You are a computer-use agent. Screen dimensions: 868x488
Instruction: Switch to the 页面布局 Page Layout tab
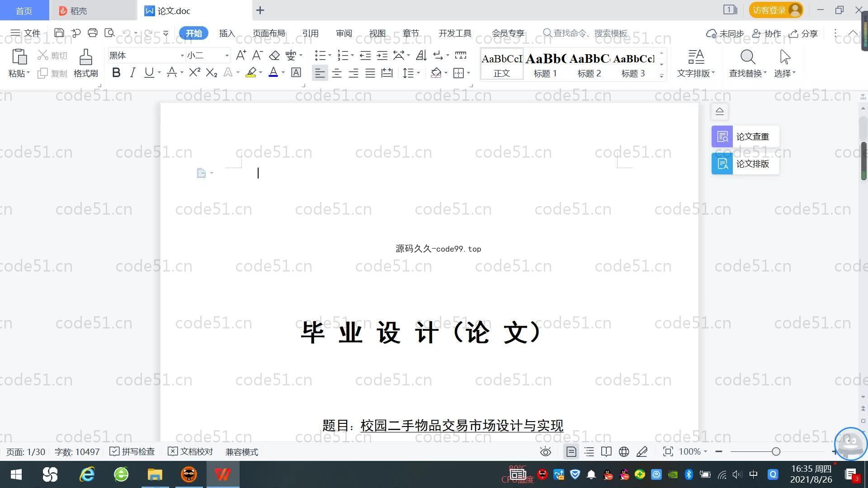(x=269, y=33)
